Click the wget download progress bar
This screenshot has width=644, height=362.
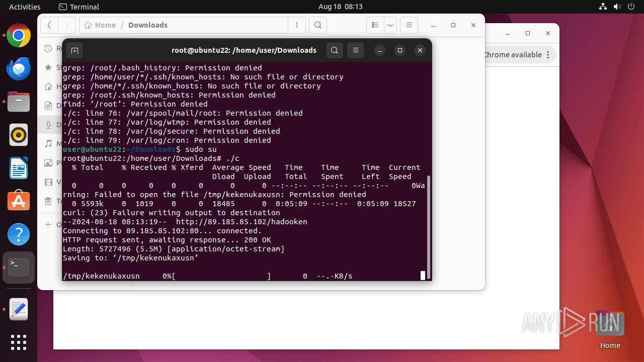pyautogui.click(x=221, y=276)
